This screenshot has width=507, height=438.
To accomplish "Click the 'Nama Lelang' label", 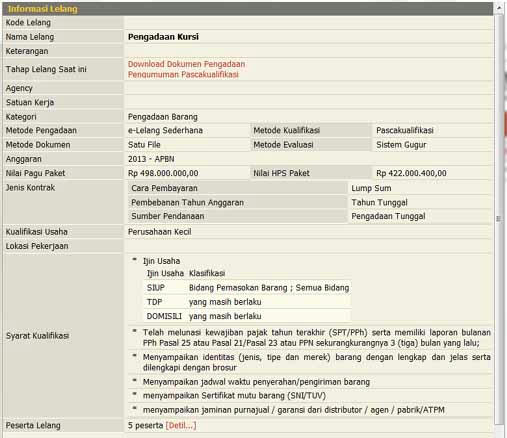I will click(30, 37).
